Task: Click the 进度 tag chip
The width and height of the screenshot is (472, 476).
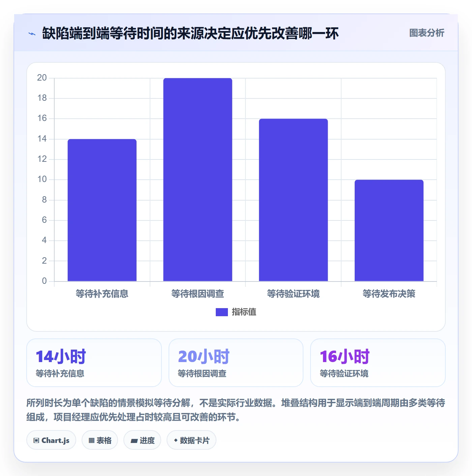Action: (x=142, y=440)
